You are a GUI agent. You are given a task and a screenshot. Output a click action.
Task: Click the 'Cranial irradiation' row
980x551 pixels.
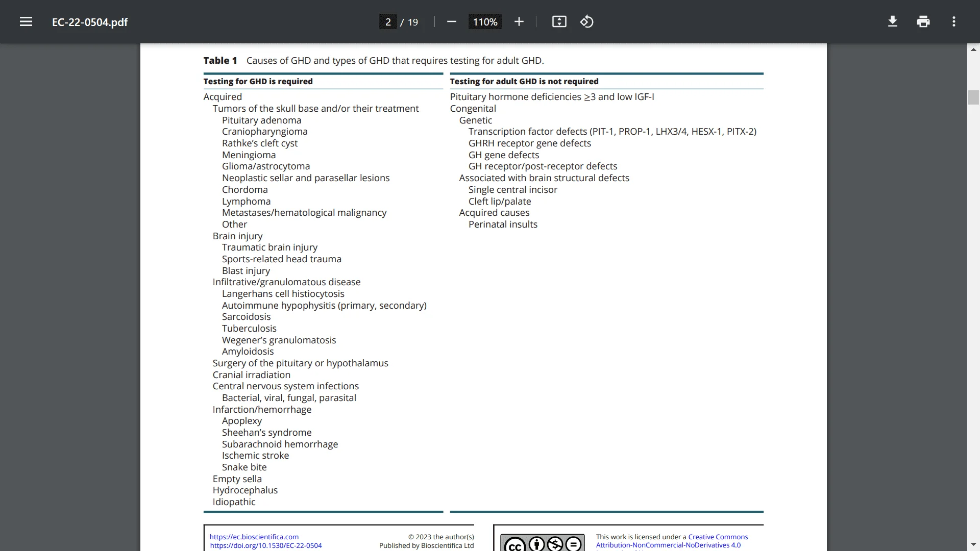[251, 374]
